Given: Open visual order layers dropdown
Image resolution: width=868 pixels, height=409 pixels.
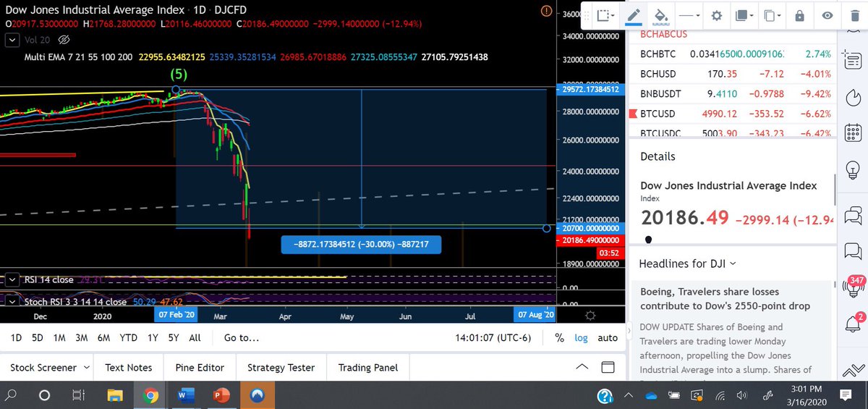Looking at the screenshot, I should tap(743, 15).
